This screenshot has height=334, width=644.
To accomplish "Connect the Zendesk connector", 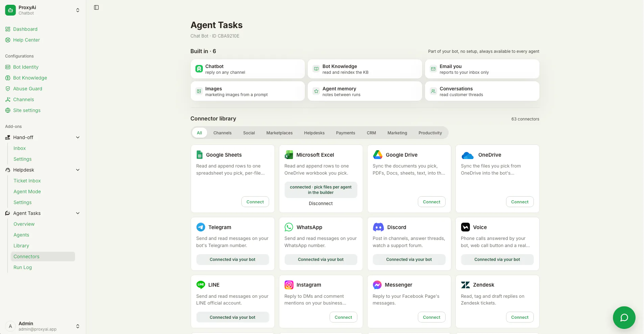I will [x=520, y=317].
